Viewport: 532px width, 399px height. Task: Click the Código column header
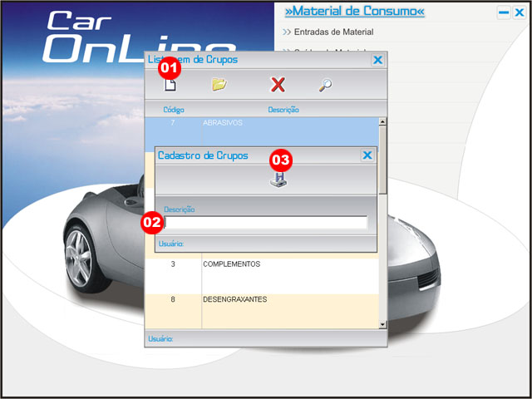(174, 110)
